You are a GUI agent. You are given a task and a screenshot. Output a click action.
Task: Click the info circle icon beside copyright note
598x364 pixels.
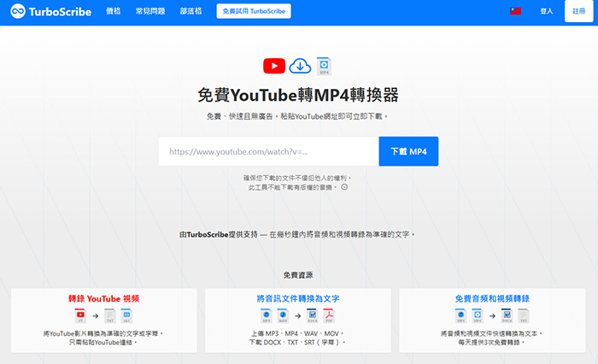344,187
